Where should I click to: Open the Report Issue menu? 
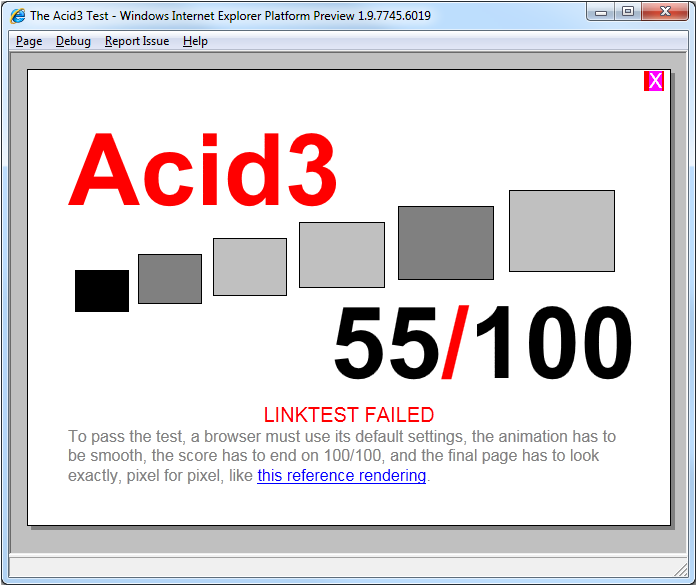click(137, 41)
